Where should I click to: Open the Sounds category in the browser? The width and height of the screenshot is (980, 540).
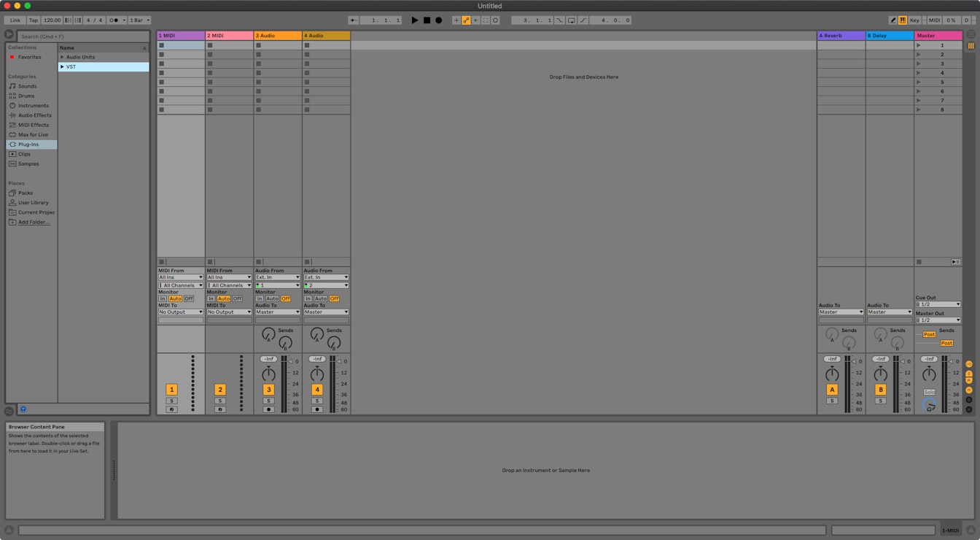click(x=27, y=86)
